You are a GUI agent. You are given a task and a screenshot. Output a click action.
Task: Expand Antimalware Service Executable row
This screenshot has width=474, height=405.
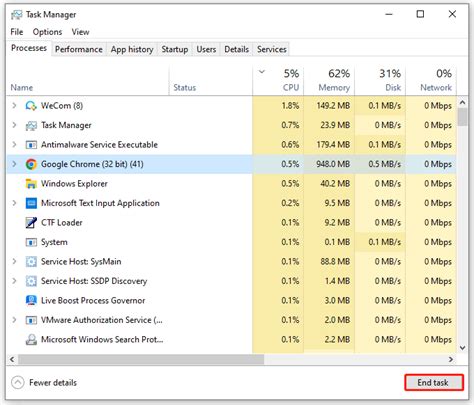coord(14,145)
